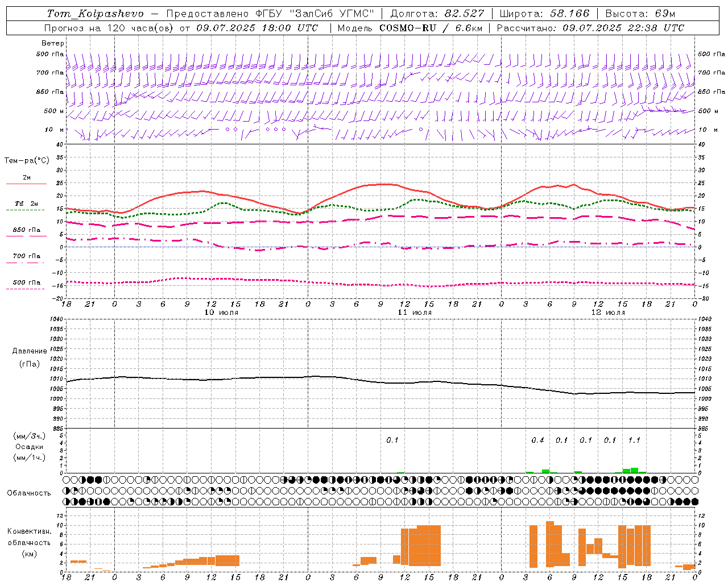Click the 10 июля date label
The width and height of the screenshot is (728, 582).
click(x=221, y=313)
